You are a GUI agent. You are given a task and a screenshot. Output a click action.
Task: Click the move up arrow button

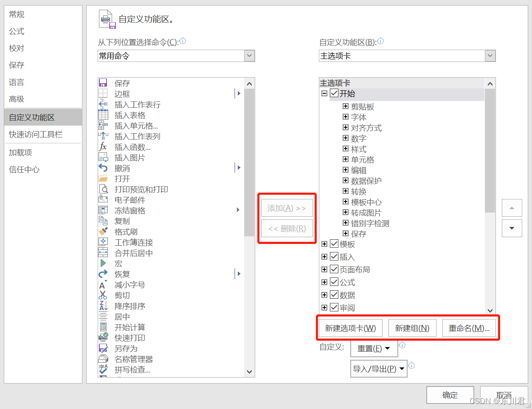[x=512, y=208]
